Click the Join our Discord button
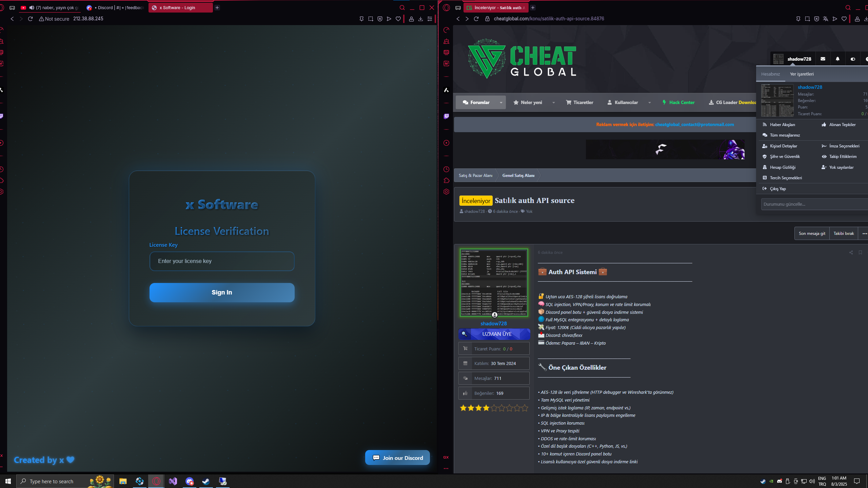 (x=397, y=458)
